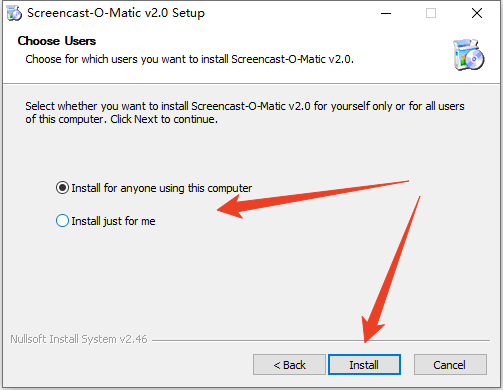The image size is (503, 390).
Task: Click the 'Nullsoft Install System v2.46' text
Action: [x=79, y=339]
